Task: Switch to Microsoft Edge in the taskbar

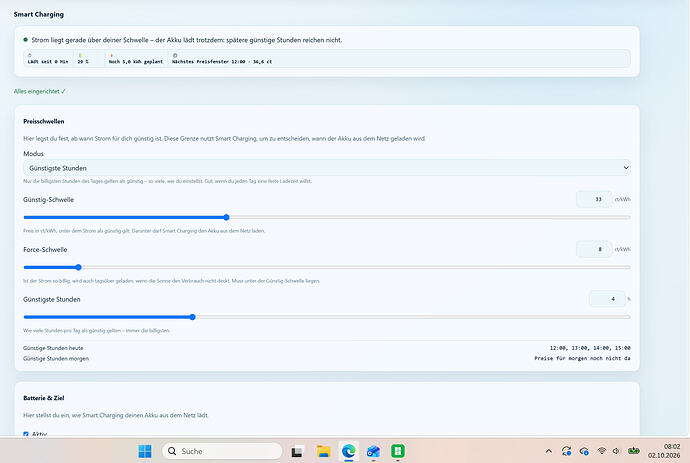Action: pos(349,451)
